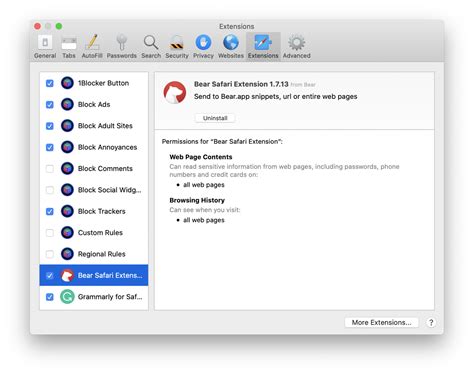The image size is (474, 374).
Task: Open the General preferences pane
Action: [x=45, y=47]
